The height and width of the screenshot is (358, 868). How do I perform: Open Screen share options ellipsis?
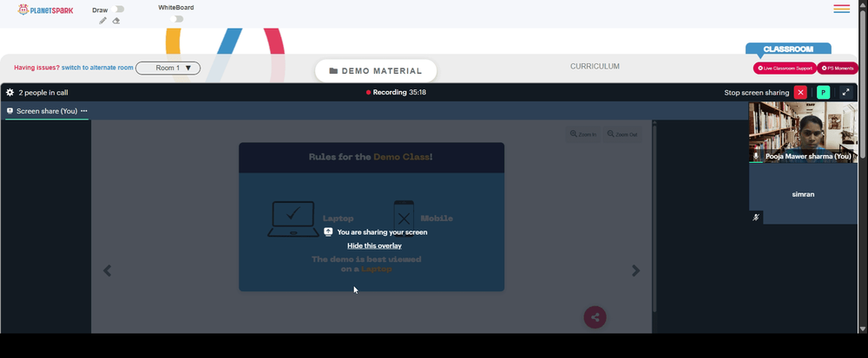pyautogui.click(x=84, y=111)
